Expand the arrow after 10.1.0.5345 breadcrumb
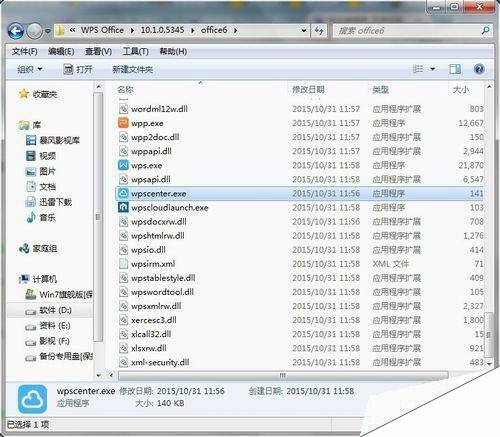The width and height of the screenshot is (500, 437). click(192, 31)
